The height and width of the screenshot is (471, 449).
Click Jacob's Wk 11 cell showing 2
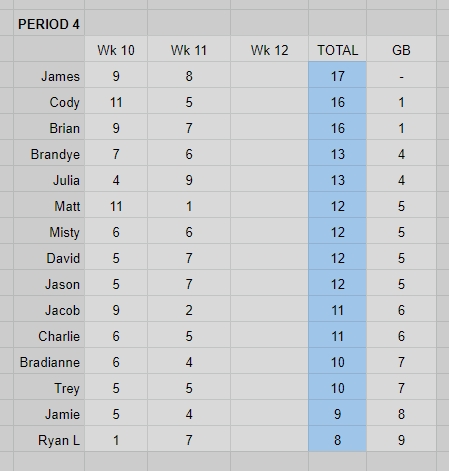[x=189, y=309]
